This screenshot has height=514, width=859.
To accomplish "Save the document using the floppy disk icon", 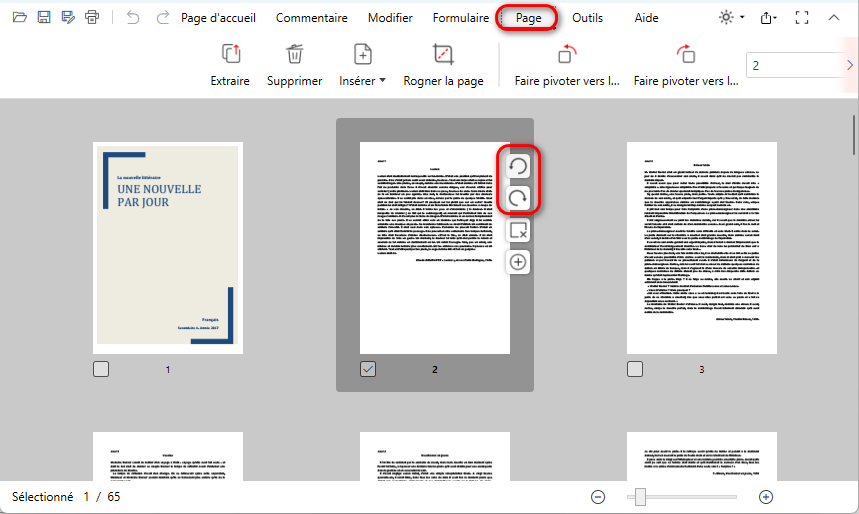I will tap(44, 18).
